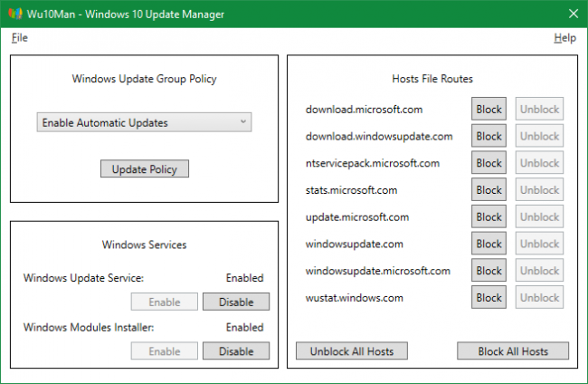The height and width of the screenshot is (384, 588).
Task: Block update.microsoft.com host
Action: [488, 216]
